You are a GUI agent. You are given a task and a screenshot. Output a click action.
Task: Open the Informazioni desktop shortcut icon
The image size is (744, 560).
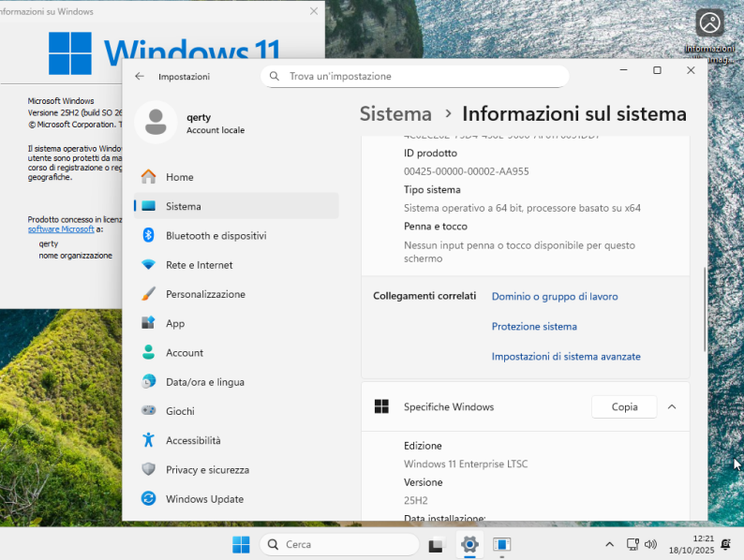click(710, 36)
